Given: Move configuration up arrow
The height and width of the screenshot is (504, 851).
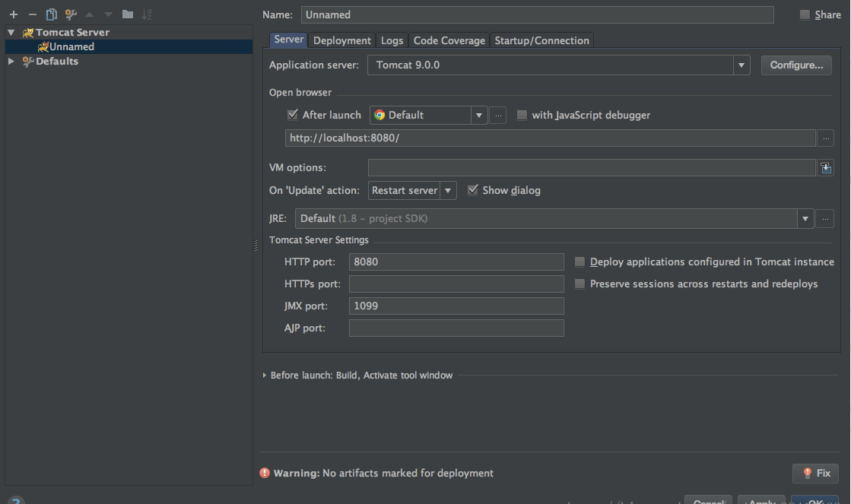Looking at the screenshot, I should 90,14.
